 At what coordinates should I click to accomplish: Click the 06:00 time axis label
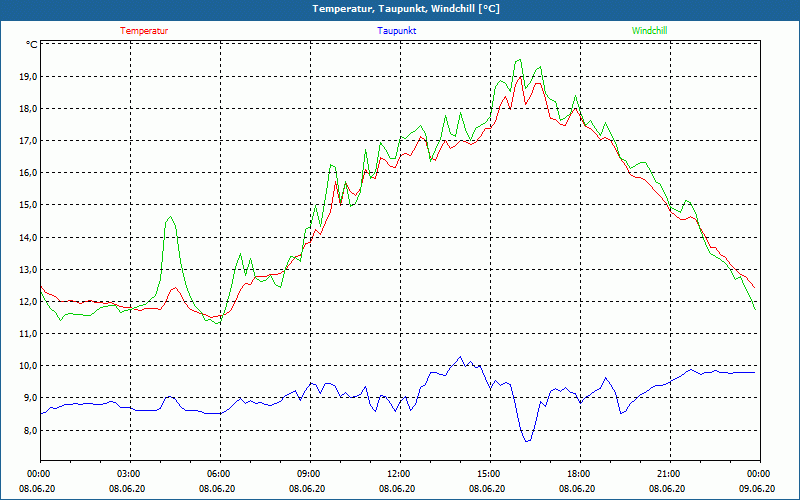(217, 474)
